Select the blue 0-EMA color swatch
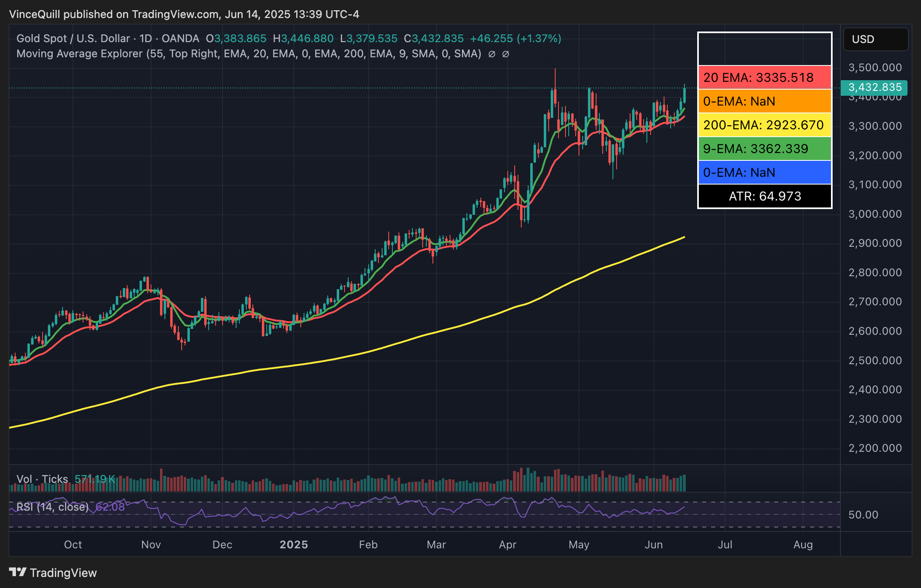 [x=764, y=172]
